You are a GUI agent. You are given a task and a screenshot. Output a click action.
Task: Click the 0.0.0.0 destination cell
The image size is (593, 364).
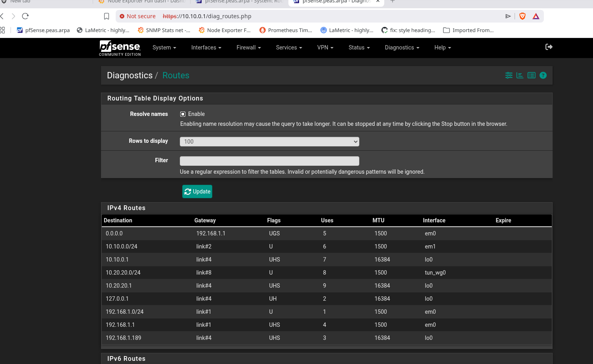114,233
